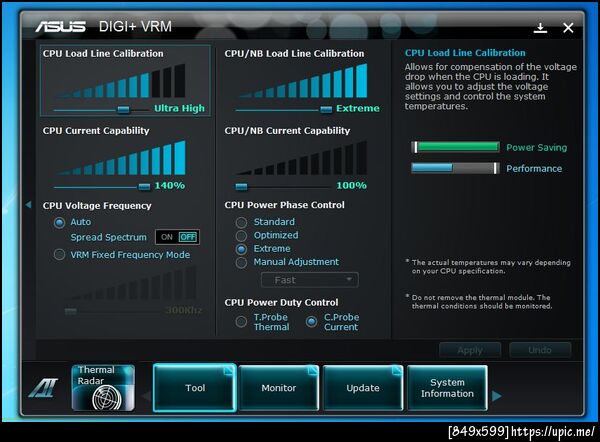Show more menu items with right arrow

(497, 396)
